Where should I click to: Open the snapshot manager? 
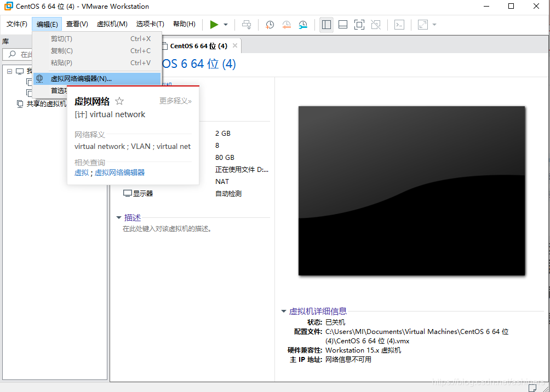click(303, 25)
